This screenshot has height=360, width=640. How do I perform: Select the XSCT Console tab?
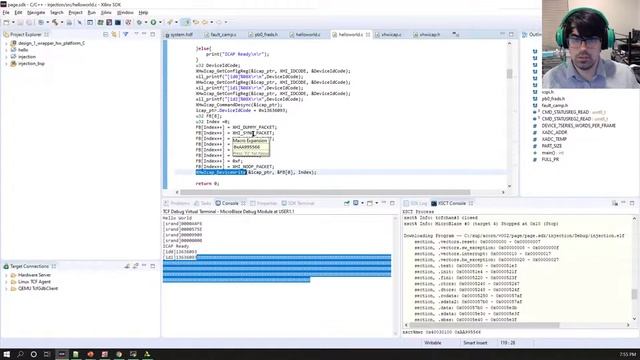click(x=451, y=203)
